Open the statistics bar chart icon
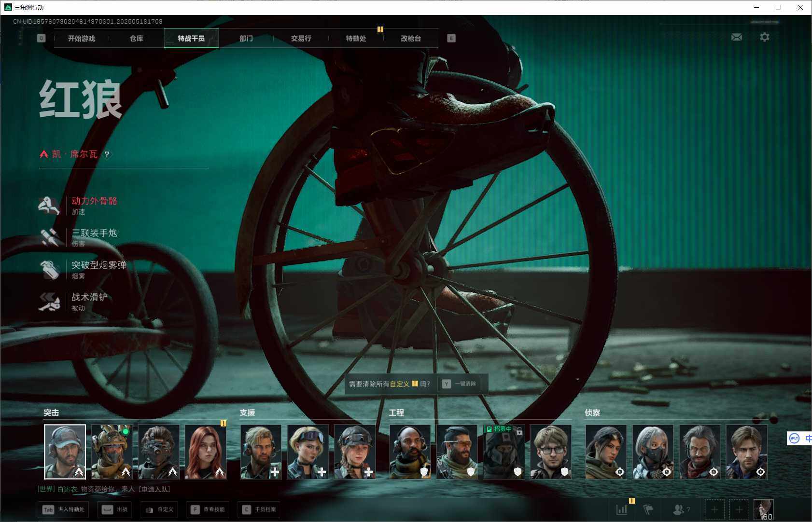Image resolution: width=812 pixels, height=522 pixels. coord(622,509)
